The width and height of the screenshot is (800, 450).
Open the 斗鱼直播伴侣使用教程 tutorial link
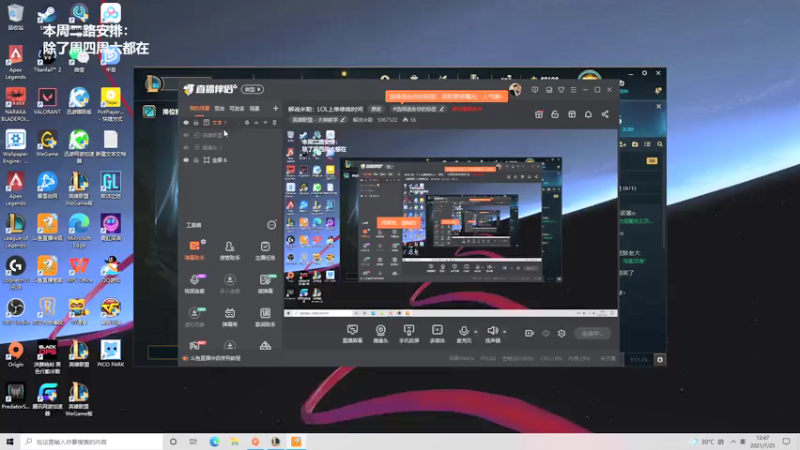pyautogui.click(x=215, y=358)
